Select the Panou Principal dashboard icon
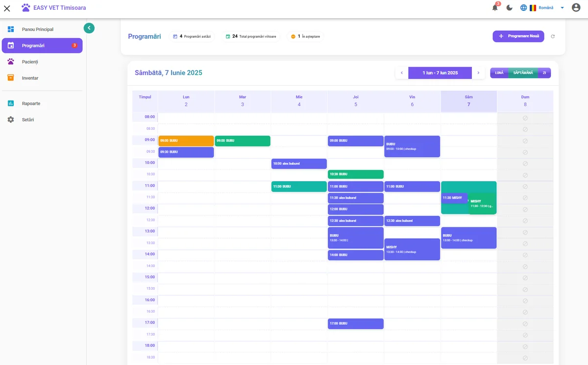This screenshot has width=588, height=365. (x=10, y=29)
